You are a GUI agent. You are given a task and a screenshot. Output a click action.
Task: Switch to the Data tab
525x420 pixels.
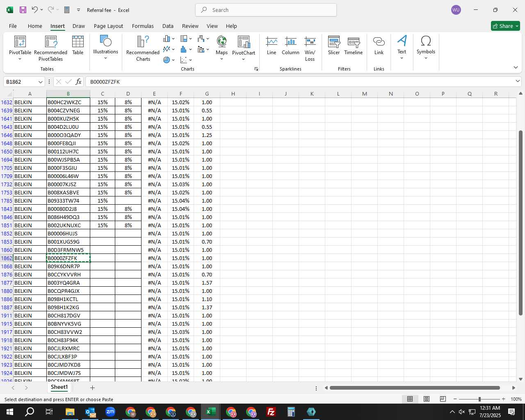pos(168,26)
